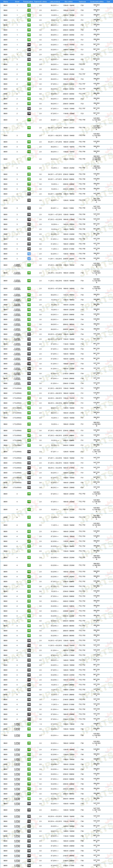Click ON icon in model 3 F30 diesel 135kW/184KM row

pyautogui.click(x=29, y=194)
